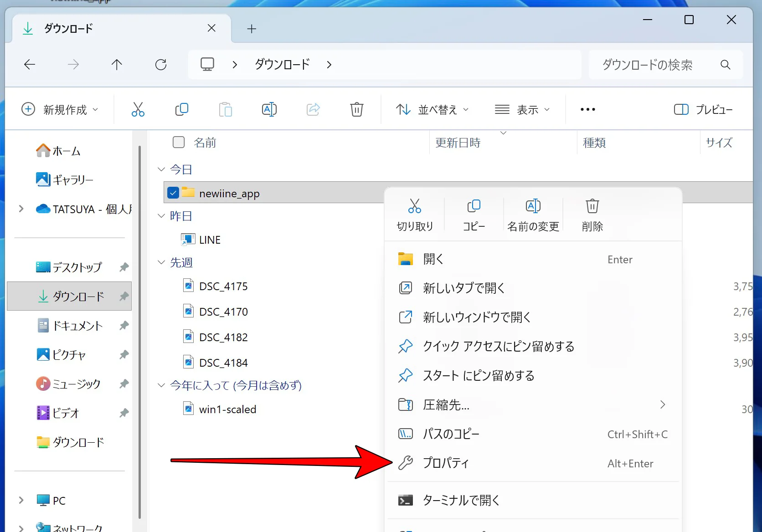Viewport: 762px width, 532px height.
Task: Close the ダウンロード tab
Action: [211, 28]
